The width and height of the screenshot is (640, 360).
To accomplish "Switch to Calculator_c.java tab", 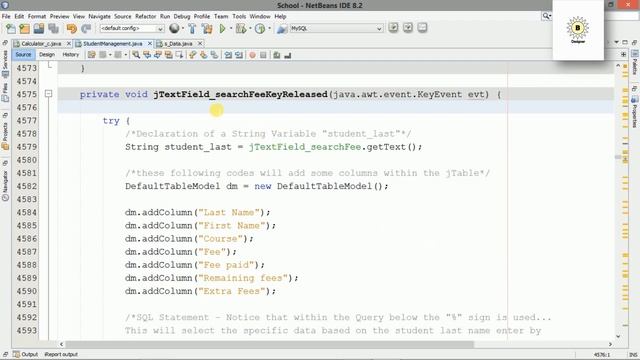I will (41, 44).
